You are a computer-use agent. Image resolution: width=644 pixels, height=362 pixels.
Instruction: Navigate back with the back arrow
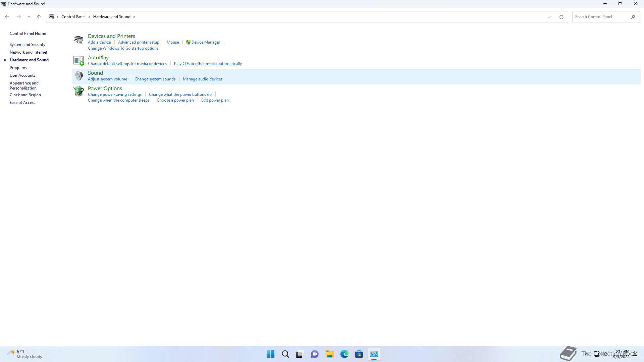pos(7,17)
